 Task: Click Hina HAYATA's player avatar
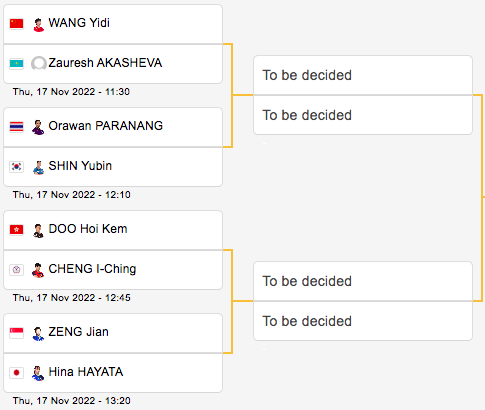coord(38,373)
